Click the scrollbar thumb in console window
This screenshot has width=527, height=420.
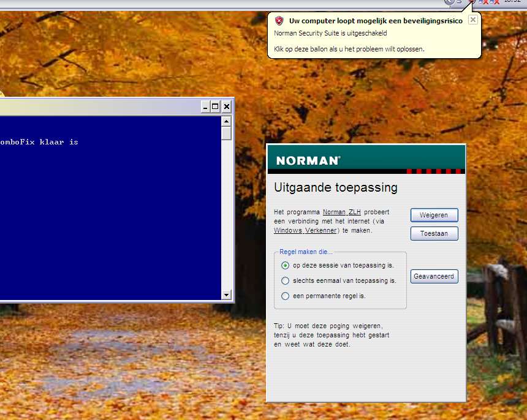click(227, 133)
